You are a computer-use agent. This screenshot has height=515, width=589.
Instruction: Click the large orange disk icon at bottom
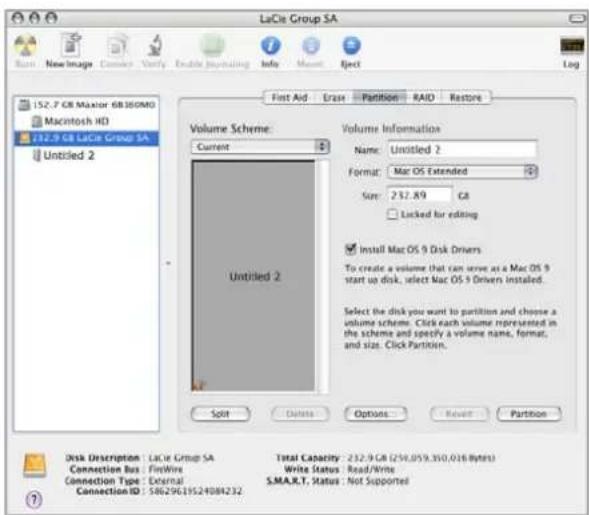coord(35,465)
